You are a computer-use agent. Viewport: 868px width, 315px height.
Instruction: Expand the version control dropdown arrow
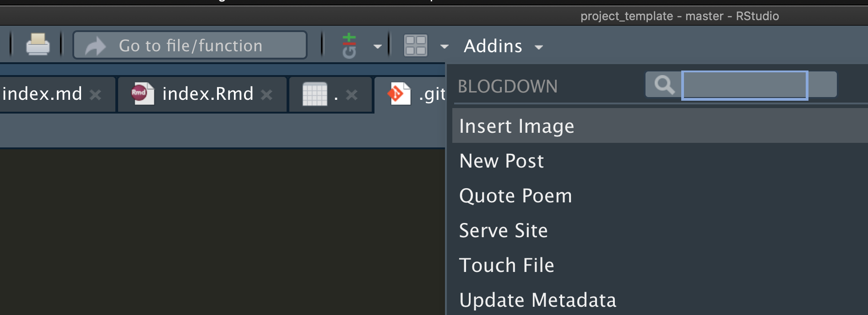pyautogui.click(x=378, y=46)
